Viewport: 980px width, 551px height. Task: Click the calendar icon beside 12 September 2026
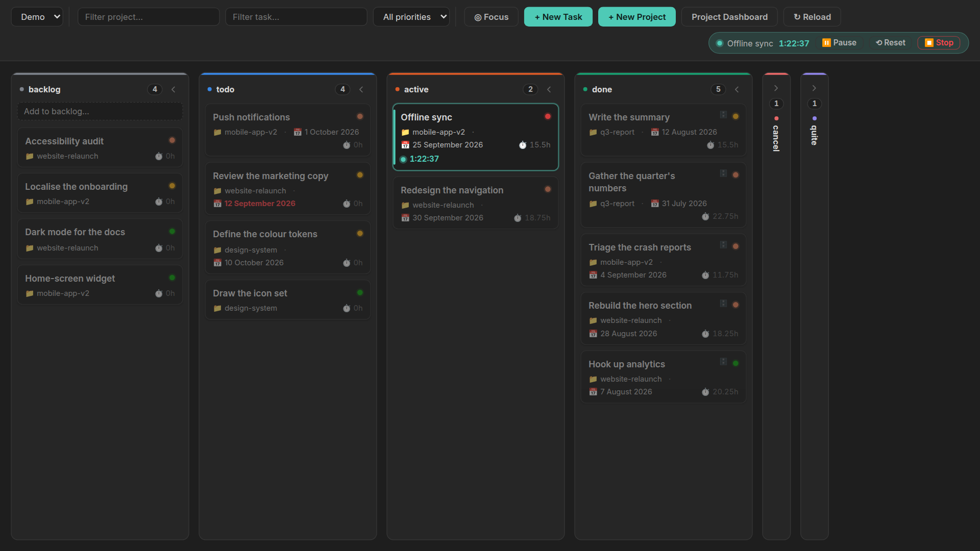coord(217,204)
